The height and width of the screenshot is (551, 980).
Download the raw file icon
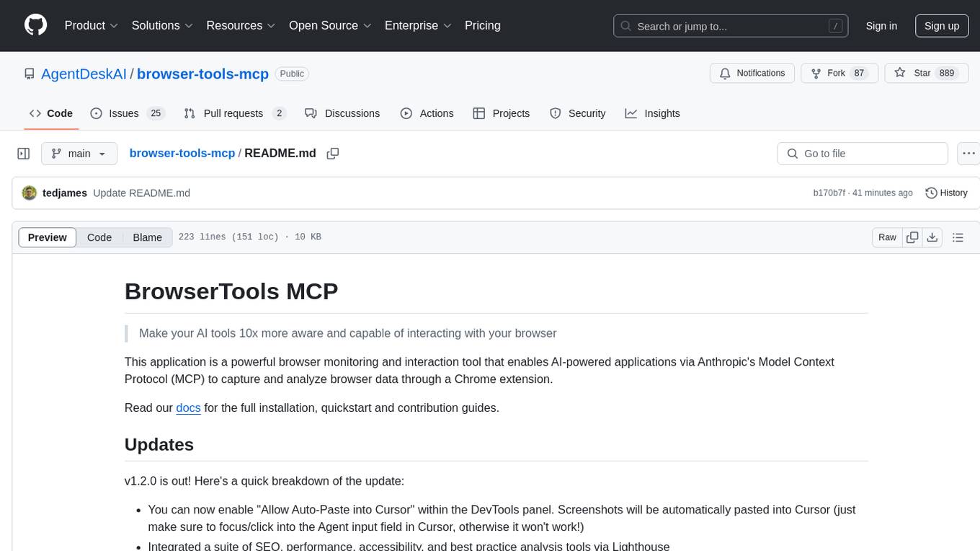click(932, 237)
